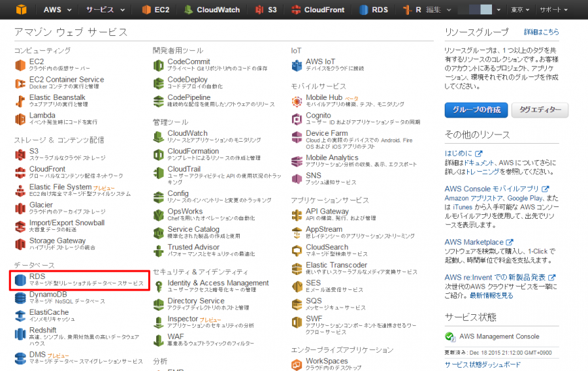Click the Identity & Access Management key icon
Screen dimensions: 588x371
[159, 286]
